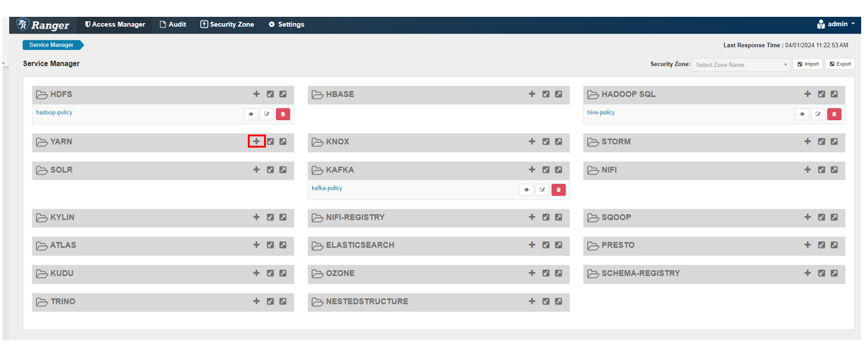Viewport: 868px width, 350px height.
Task: Open the Access Manager menu
Action: (115, 24)
